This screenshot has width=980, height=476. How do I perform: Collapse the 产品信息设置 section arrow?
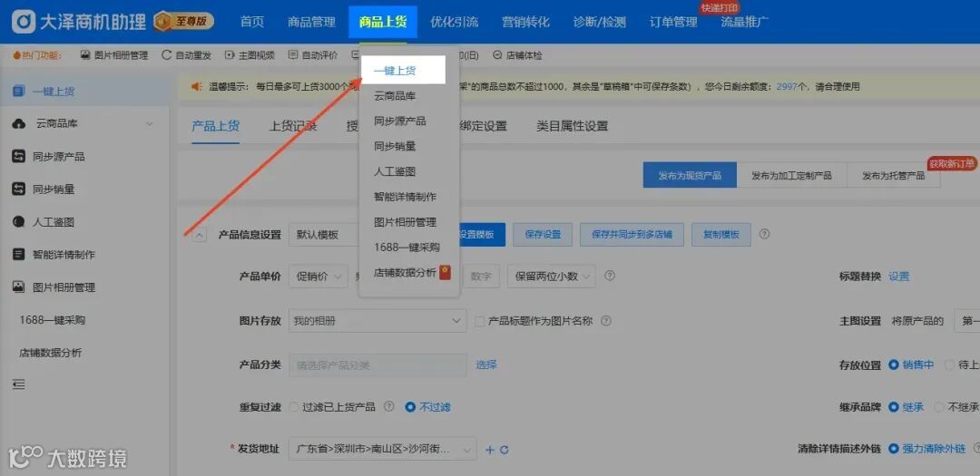click(199, 235)
